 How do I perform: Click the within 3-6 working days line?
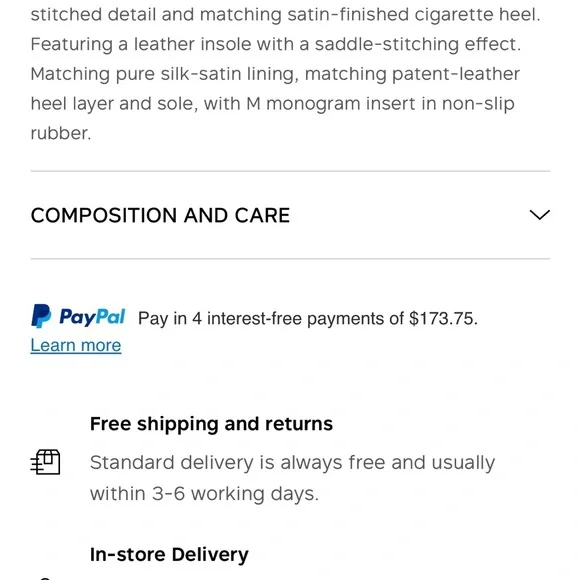pos(204,494)
